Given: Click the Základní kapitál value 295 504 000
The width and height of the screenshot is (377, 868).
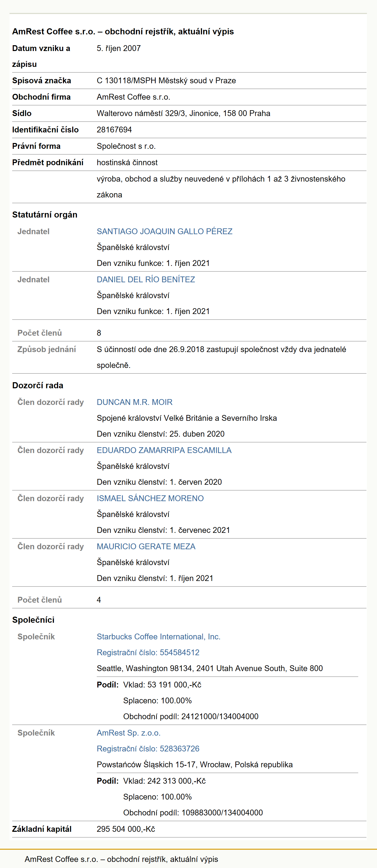Looking at the screenshot, I should click(x=126, y=829).
